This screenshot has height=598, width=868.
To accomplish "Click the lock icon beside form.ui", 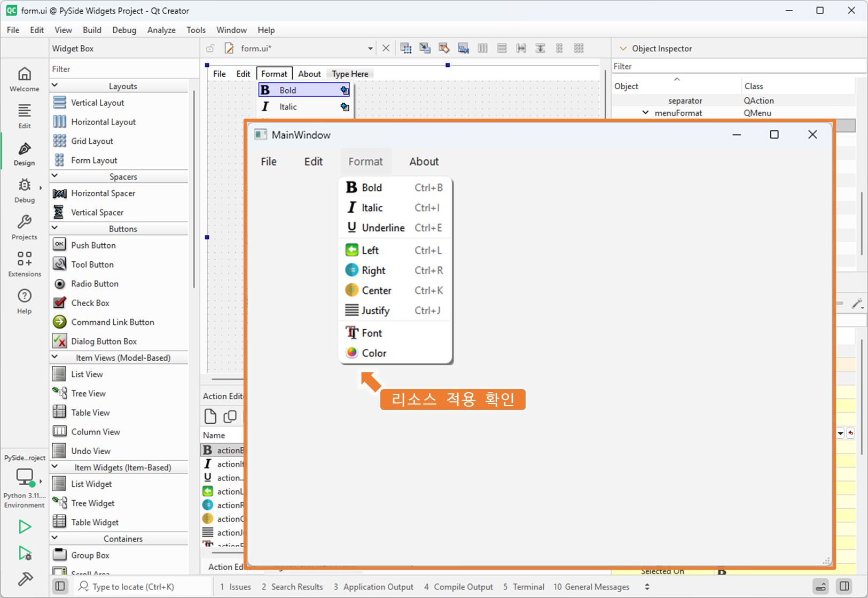I will [x=210, y=48].
